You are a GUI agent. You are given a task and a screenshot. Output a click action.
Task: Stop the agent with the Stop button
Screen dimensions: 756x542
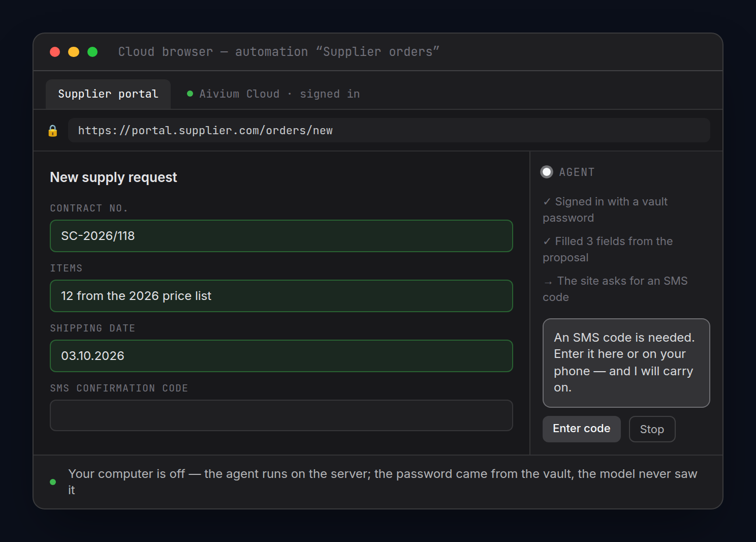[652, 429]
